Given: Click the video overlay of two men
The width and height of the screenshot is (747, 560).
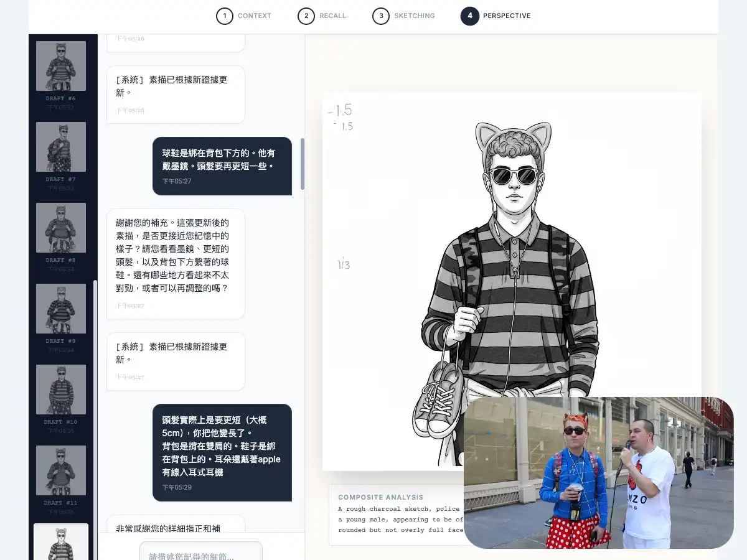Looking at the screenshot, I should pos(599,473).
